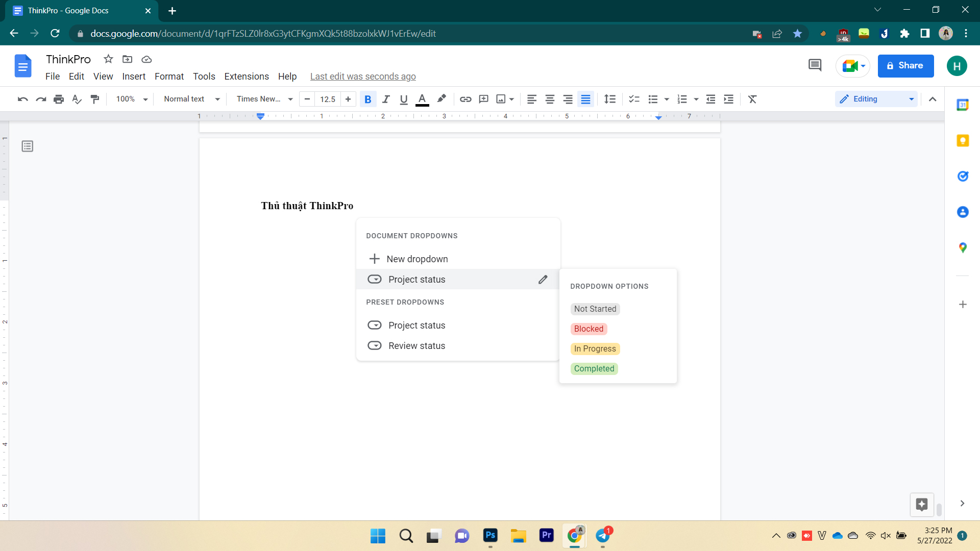Open the Format menu
Image resolution: width=980 pixels, height=551 pixels.
169,77
